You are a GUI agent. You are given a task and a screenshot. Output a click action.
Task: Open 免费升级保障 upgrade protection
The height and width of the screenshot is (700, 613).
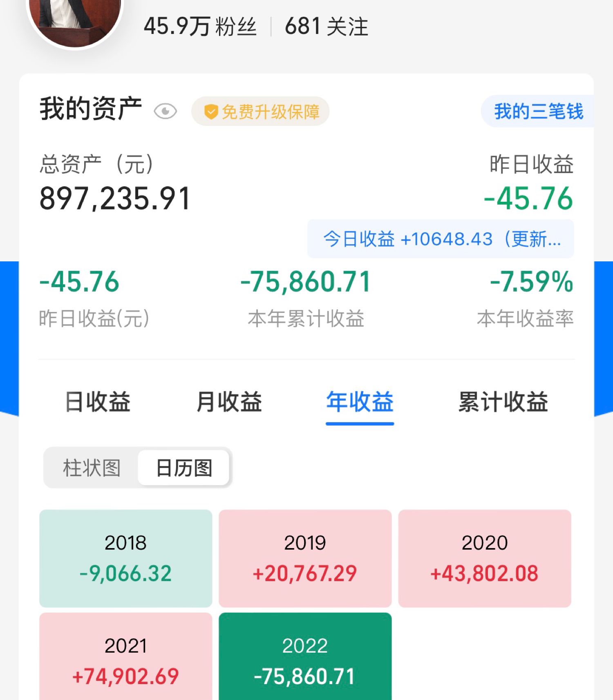coord(260,111)
